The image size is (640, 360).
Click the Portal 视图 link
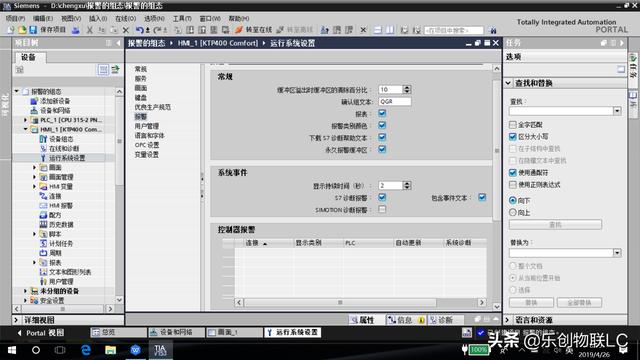click(x=41, y=333)
